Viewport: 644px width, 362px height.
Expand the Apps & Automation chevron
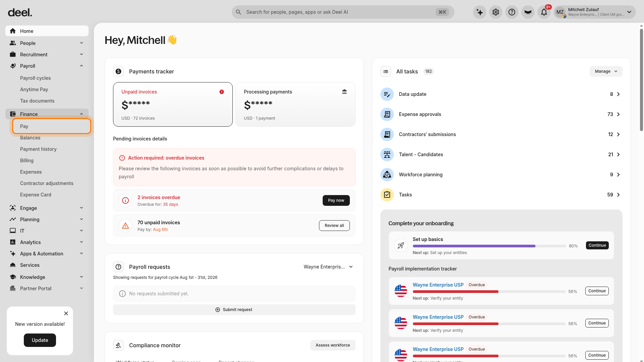(82, 253)
